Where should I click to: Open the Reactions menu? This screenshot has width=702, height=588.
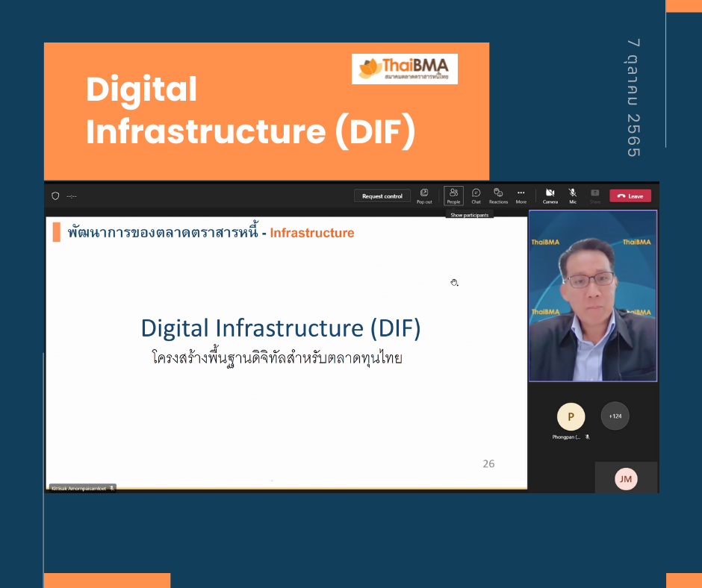coord(498,196)
